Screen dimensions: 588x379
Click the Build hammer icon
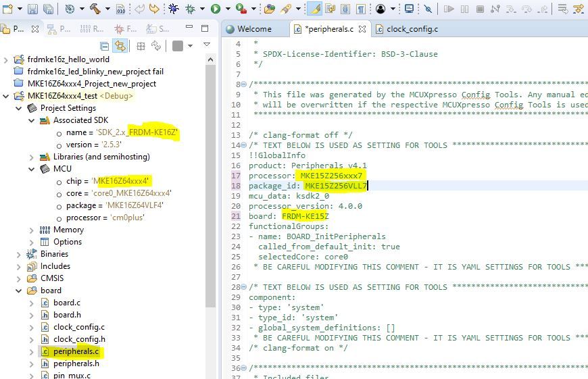pyautogui.click(x=95, y=9)
